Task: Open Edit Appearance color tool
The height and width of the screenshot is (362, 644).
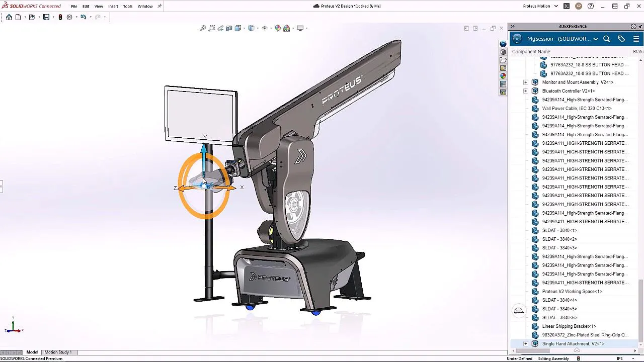Action: [278, 28]
